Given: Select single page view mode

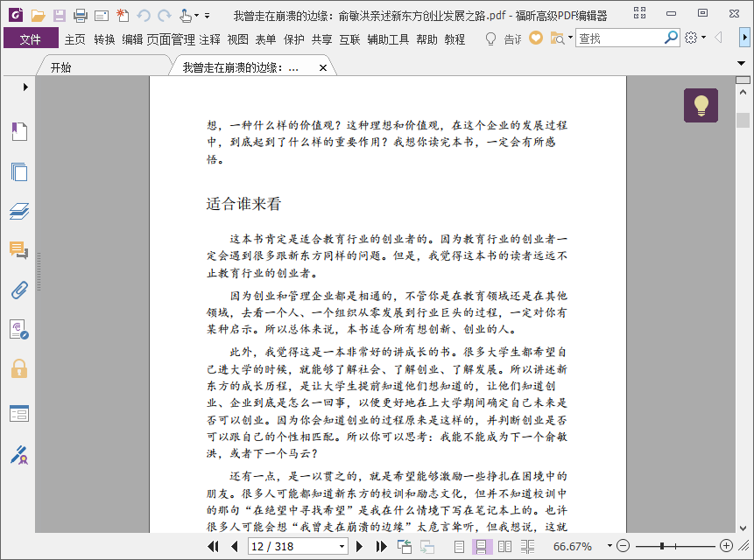Looking at the screenshot, I should 459,546.
